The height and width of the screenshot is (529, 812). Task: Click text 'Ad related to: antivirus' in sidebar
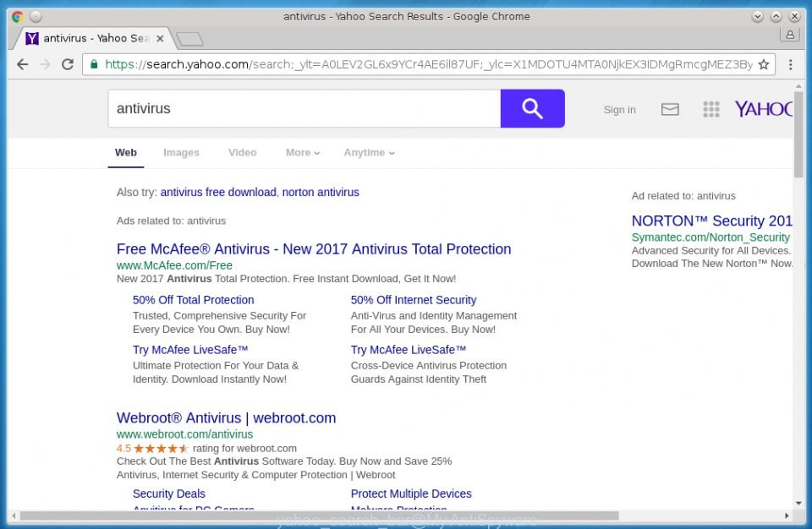tap(683, 196)
